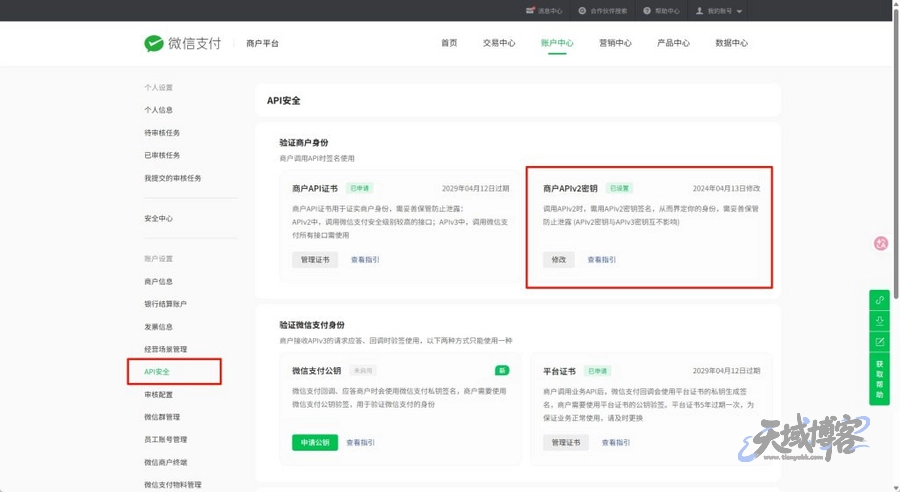Click the 帮助中心 question mark icon
The height and width of the screenshot is (492, 900).
coord(647,11)
